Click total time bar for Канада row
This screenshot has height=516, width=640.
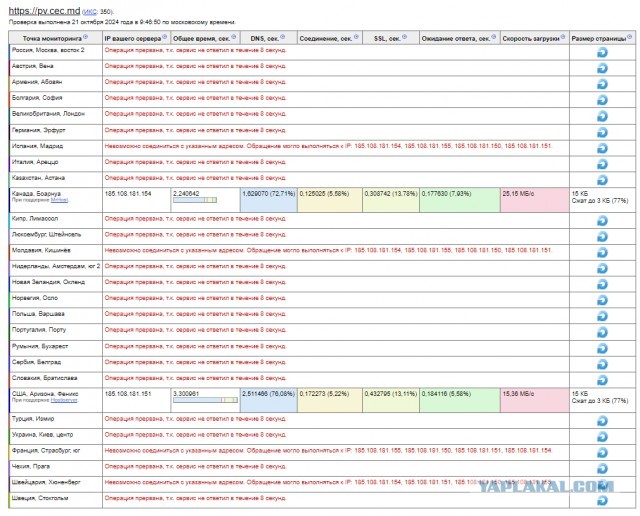195,200
